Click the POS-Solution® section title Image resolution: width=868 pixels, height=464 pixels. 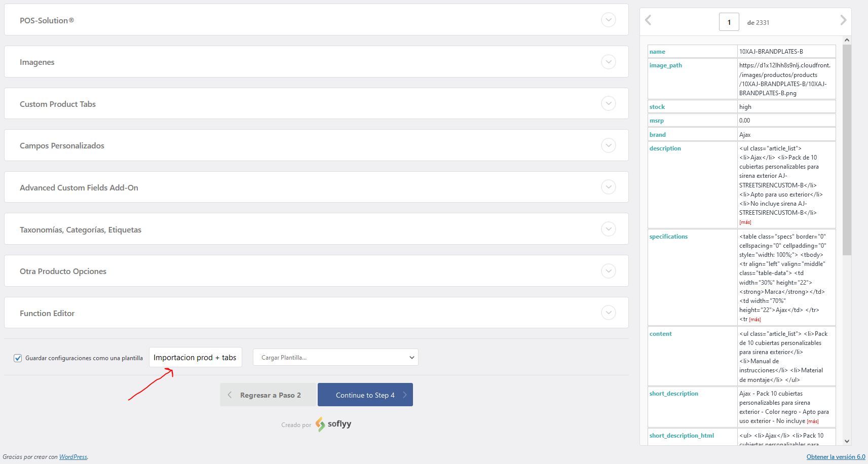point(47,20)
